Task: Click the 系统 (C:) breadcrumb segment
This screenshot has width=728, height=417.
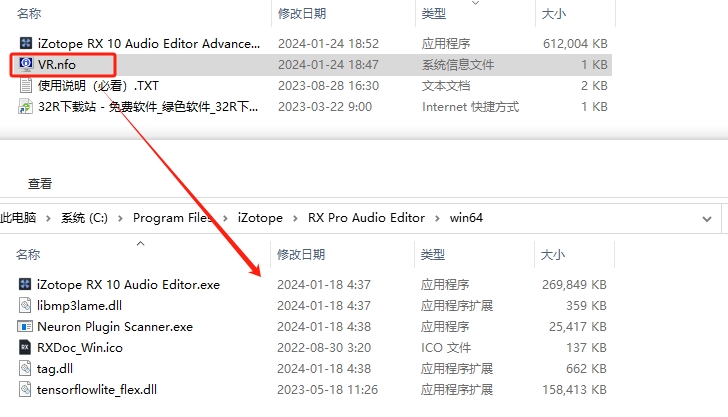Action: (x=87, y=218)
